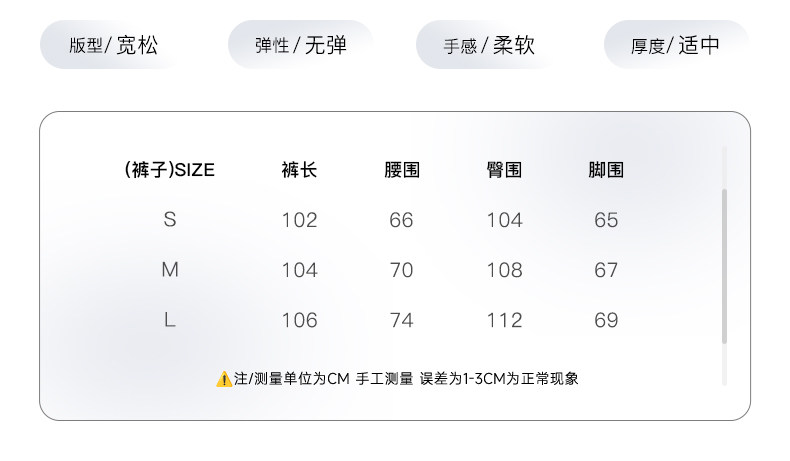Click the 102 pants length value
Screen dimensions: 790x461
pyautogui.click(x=299, y=220)
